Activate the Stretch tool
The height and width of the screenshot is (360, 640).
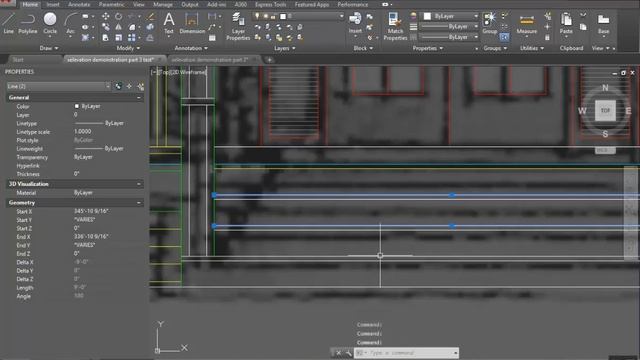pyautogui.click(x=105, y=38)
